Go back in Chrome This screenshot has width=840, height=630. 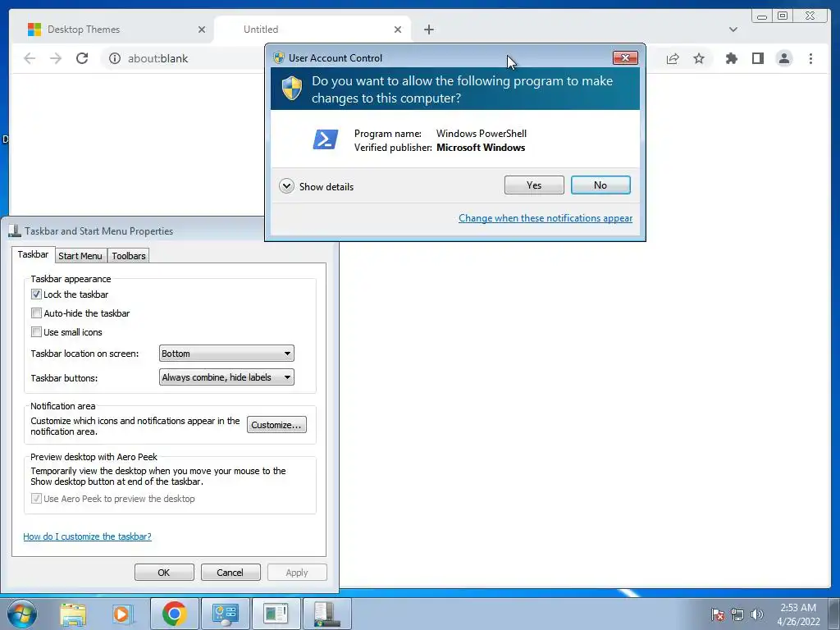tap(30, 58)
